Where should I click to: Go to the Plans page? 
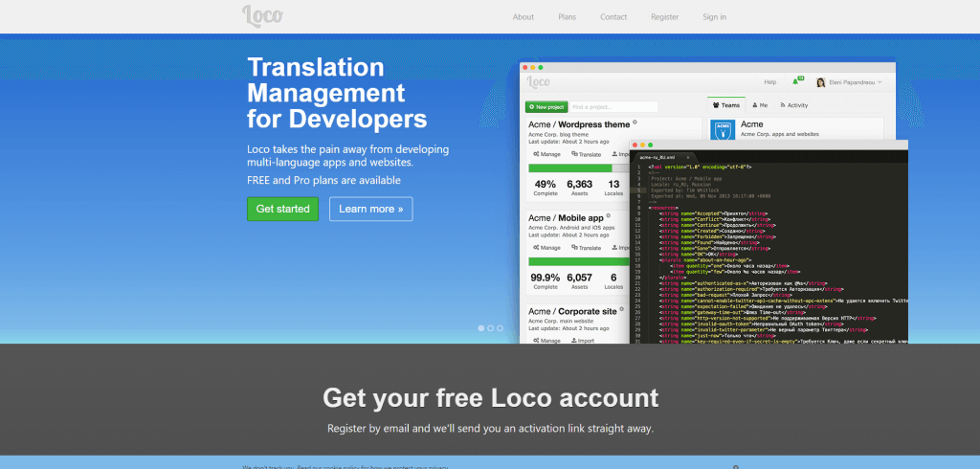(567, 17)
